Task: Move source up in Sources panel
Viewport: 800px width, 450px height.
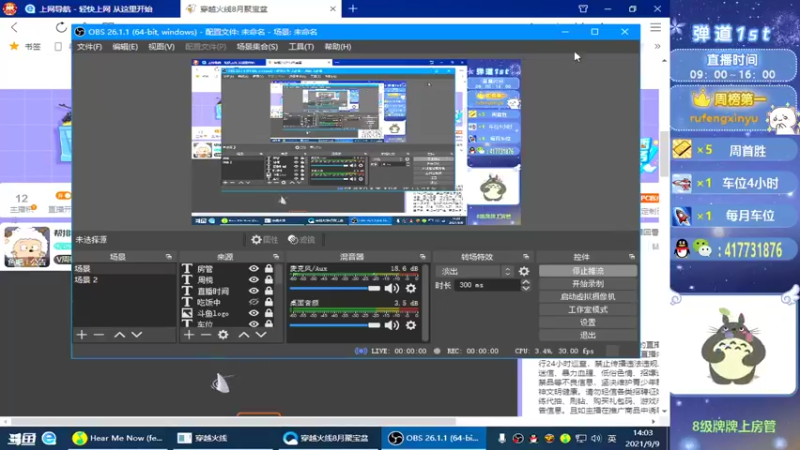Action: (x=244, y=335)
